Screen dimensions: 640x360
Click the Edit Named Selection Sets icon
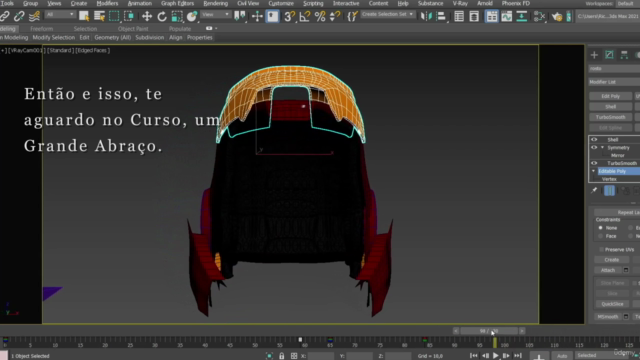pos(352,16)
